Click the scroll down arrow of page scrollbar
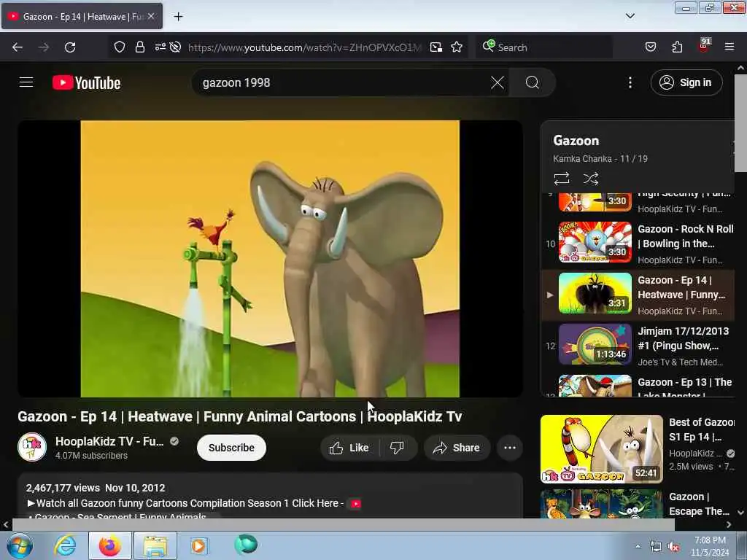The height and width of the screenshot is (560, 747). click(x=741, y=513)
